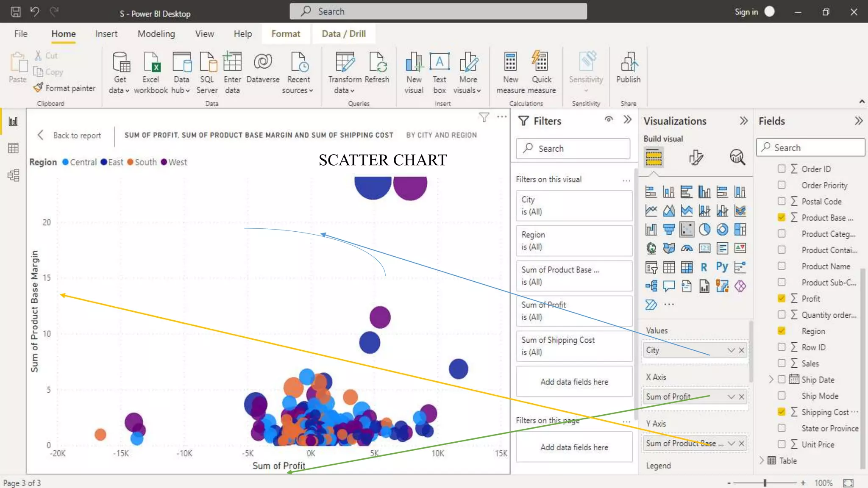Switch to the Format tab
The height and width of the screenshot is (488, 868).
point(286,33)
